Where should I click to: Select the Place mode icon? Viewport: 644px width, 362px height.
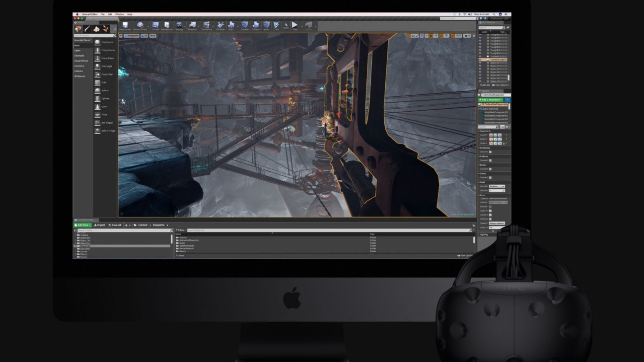(78, 29)
